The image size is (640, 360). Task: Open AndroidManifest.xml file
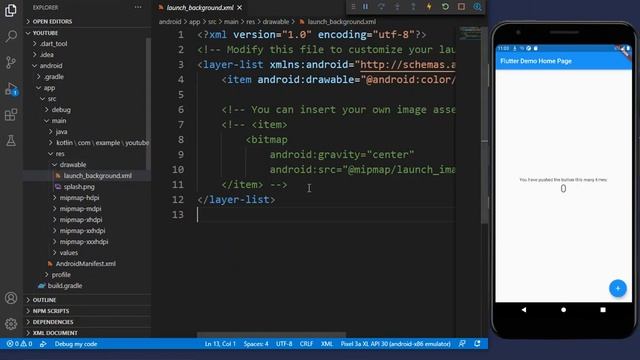[x=86, y=264]
